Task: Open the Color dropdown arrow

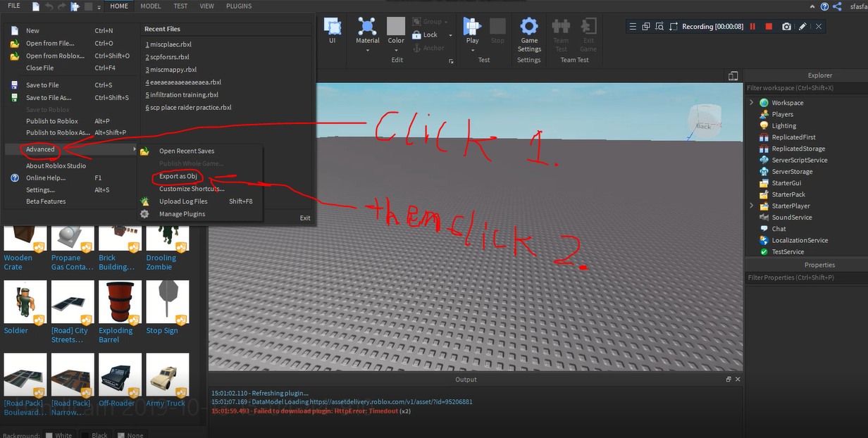Action: (396, 49)
